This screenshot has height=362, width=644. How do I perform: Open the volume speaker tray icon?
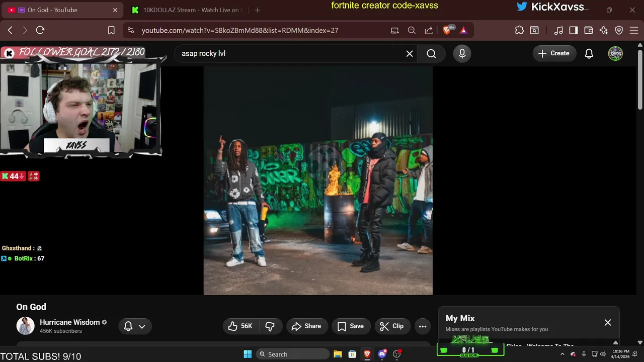tap(603, 354)
